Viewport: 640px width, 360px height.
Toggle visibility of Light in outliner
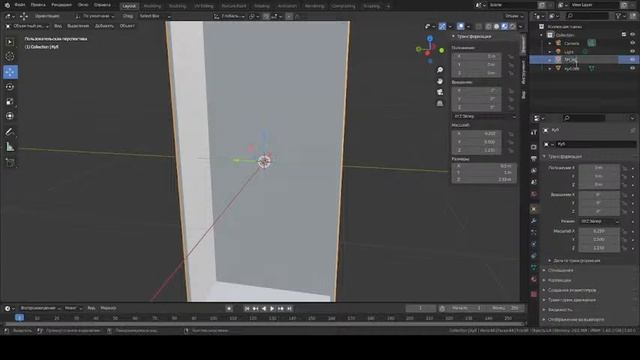pos(632,51)
